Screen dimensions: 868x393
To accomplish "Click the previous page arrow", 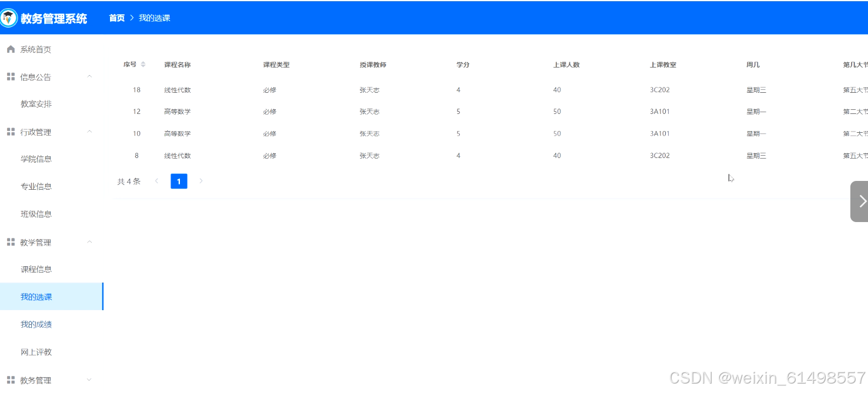I will point(156,181).
